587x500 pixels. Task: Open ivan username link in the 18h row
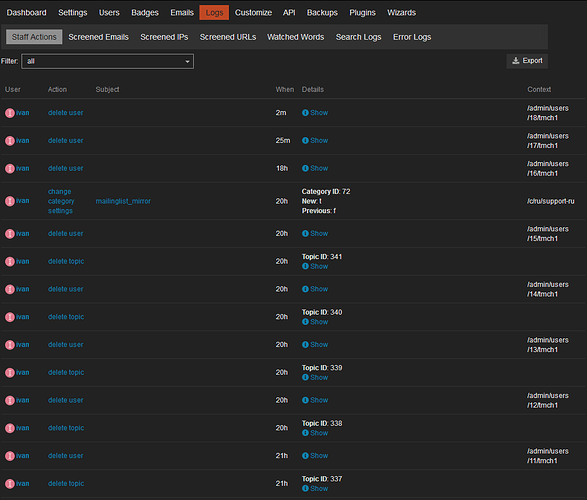(22, 168)
